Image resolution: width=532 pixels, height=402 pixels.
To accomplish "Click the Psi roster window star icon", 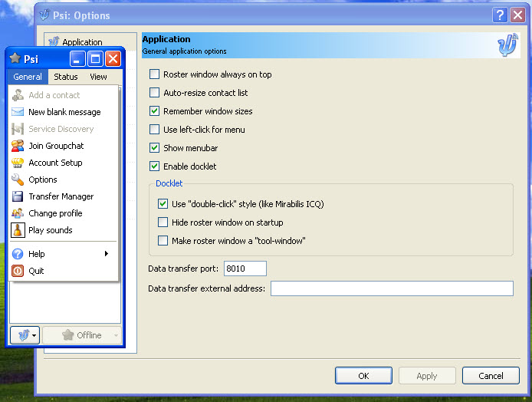I will pos(15,58).
